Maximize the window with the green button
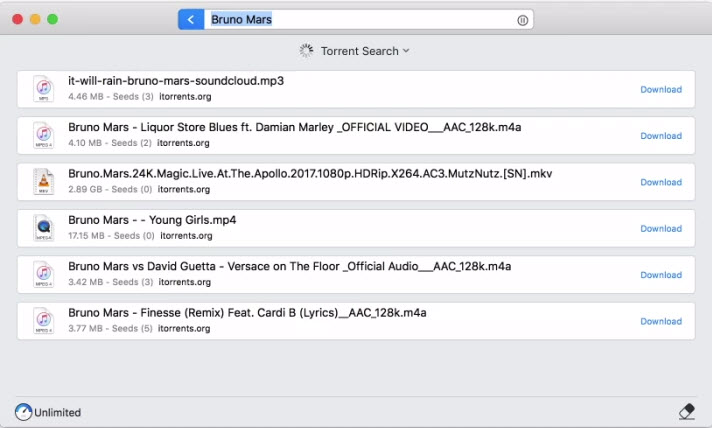Image resolution: width=712 pixels, height=428 pixels. (x=53, y=19)
